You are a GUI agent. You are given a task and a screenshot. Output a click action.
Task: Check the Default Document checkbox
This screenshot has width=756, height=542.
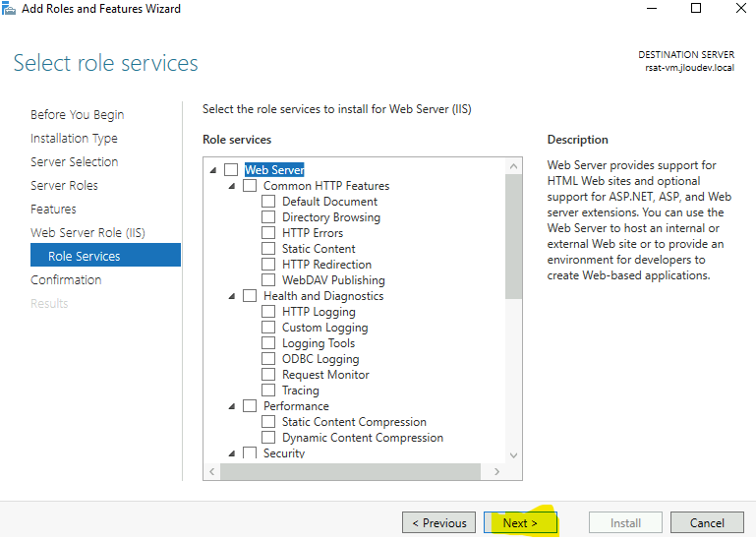point(268,202)
